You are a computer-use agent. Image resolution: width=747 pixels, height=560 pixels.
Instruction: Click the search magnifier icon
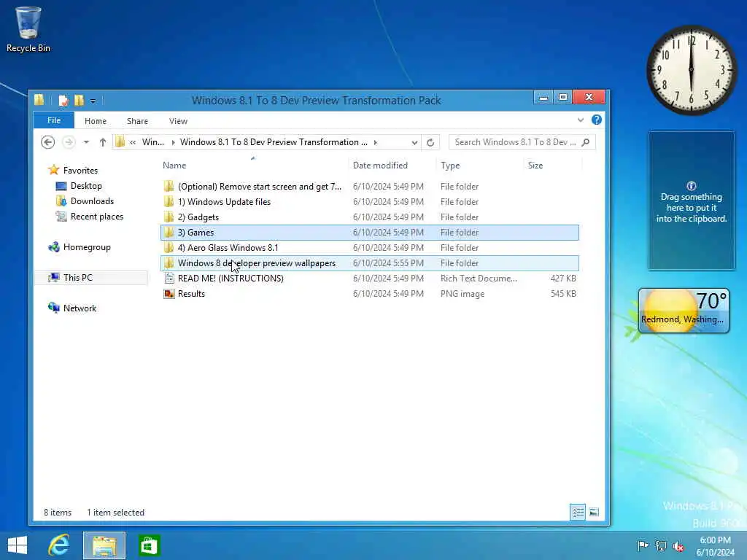click(586, 142)
